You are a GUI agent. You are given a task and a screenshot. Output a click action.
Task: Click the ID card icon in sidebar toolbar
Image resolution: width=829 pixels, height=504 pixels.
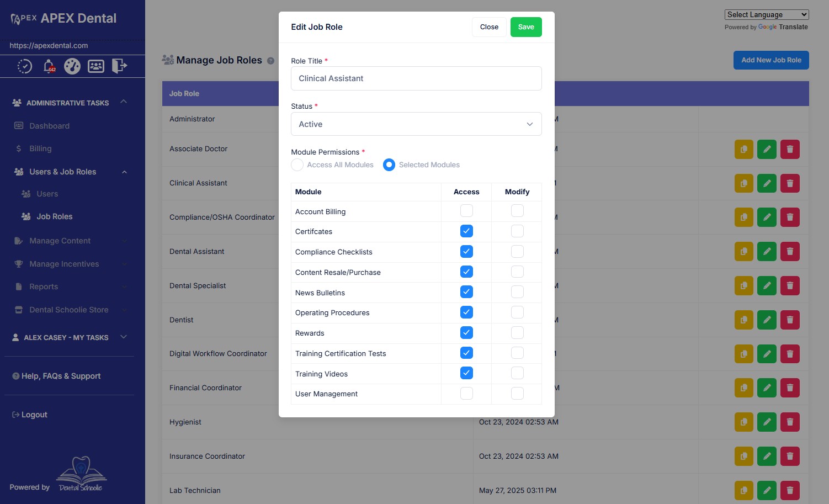(96, 66)
